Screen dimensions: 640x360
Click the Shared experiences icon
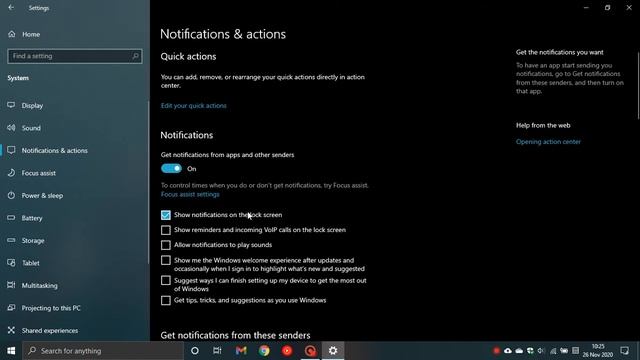[x=11, y=330]
